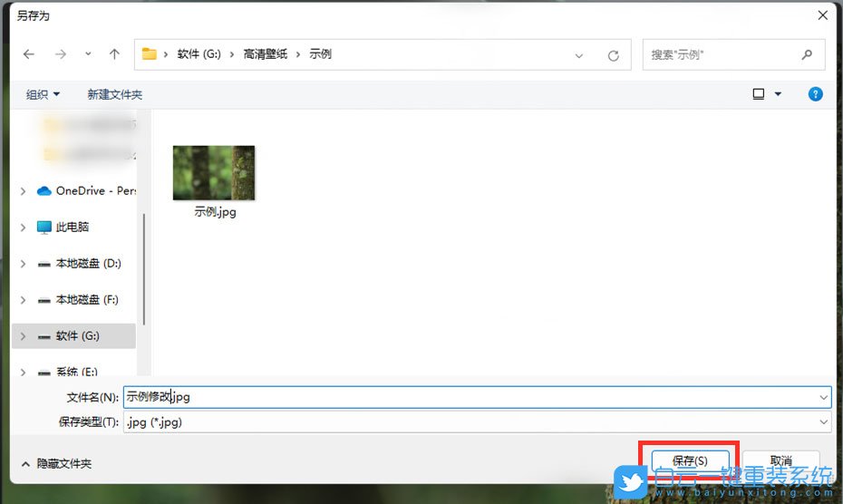Refresh the current folder view
The width and height of the screenshot is (843, 504).
(614, 55)
